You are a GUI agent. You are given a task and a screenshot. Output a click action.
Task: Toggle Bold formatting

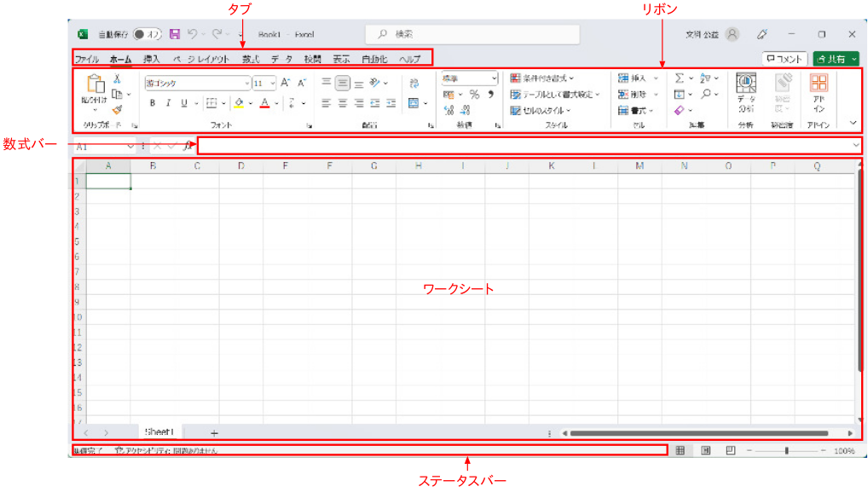153,103
